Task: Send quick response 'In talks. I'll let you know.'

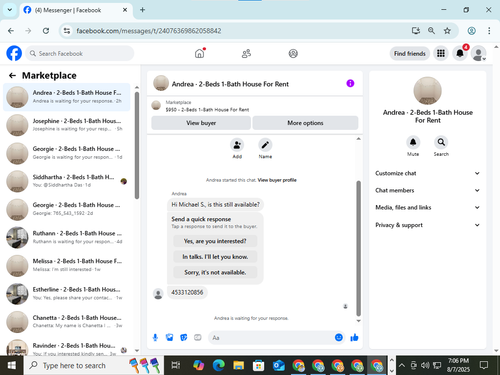Action: (x=215, y=257)
